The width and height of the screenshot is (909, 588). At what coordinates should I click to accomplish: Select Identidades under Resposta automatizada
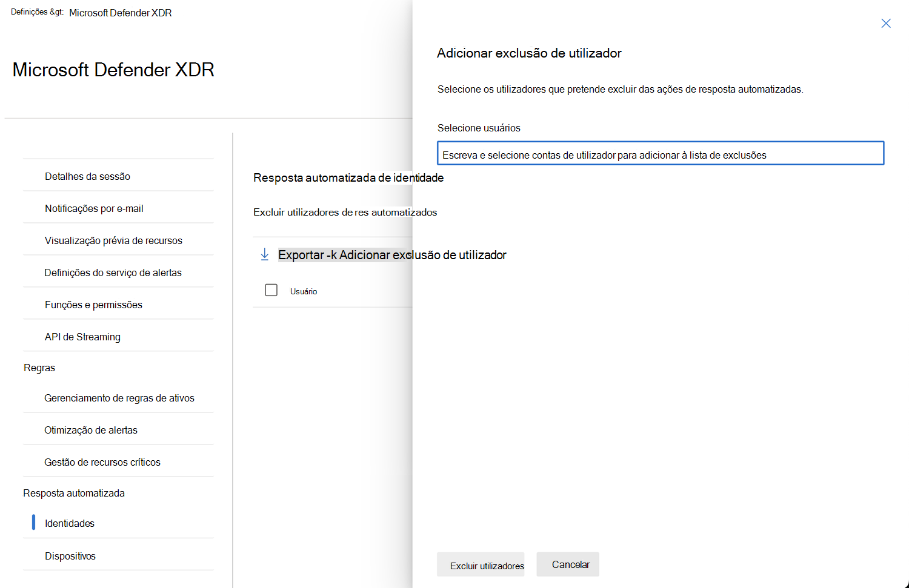tap(70, 523)
